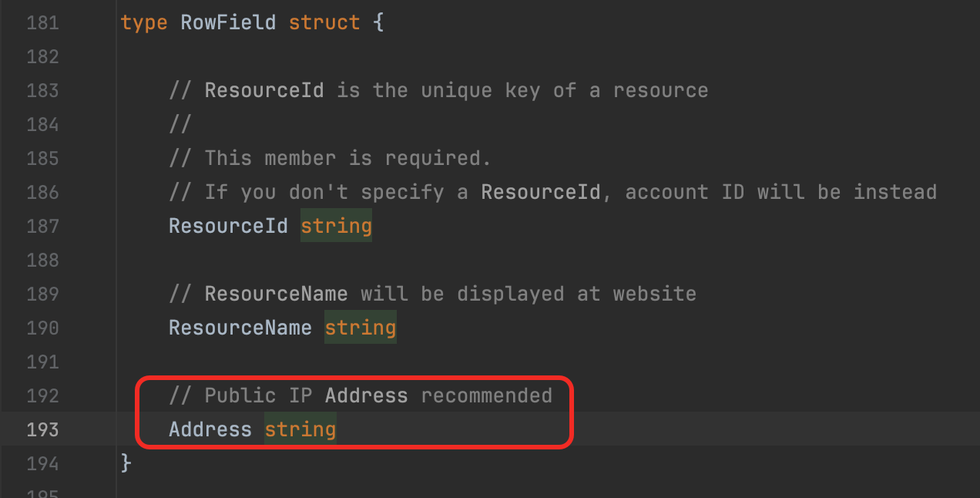Click line number 190 in the gutter
Image resolution: width=980 pixels, height=498 pixels.
[42, 328]
